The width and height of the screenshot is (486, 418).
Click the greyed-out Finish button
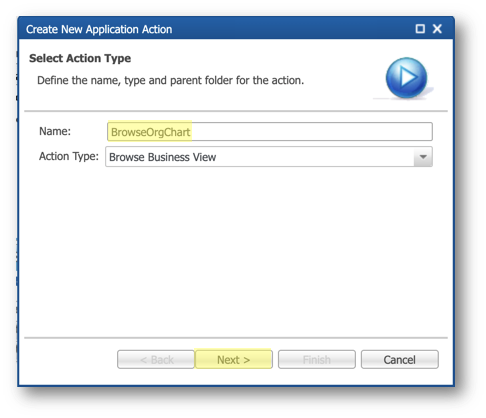(317, 359)
